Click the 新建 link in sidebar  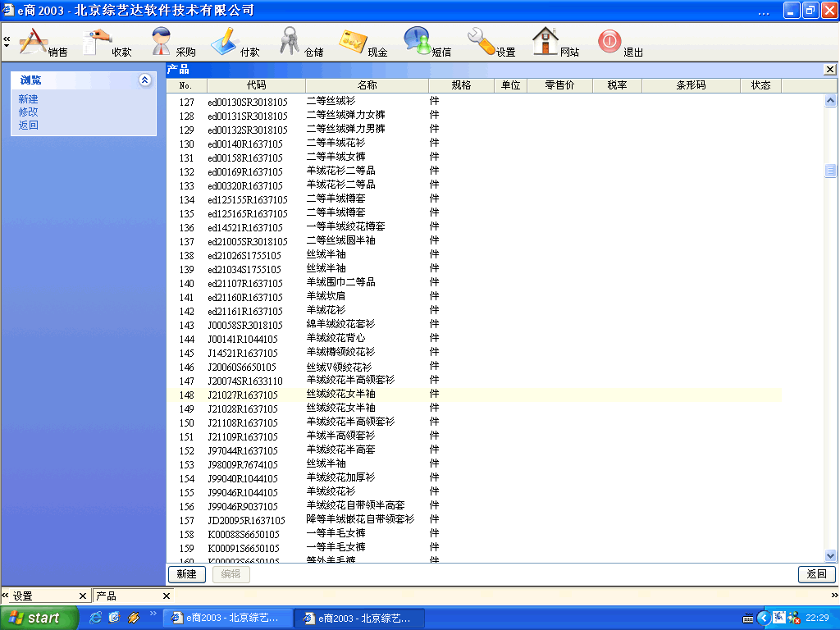pos(29,99)
